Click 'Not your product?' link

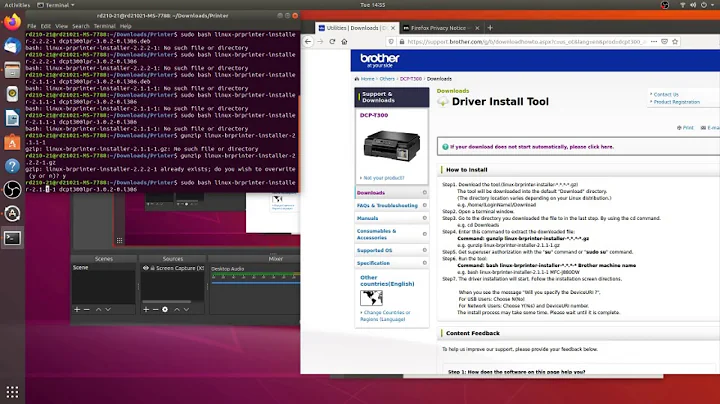[x=383, y=178]
